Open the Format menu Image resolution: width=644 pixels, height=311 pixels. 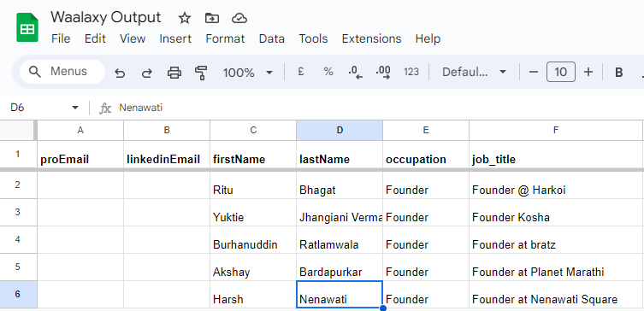click(x=225, y=38)
